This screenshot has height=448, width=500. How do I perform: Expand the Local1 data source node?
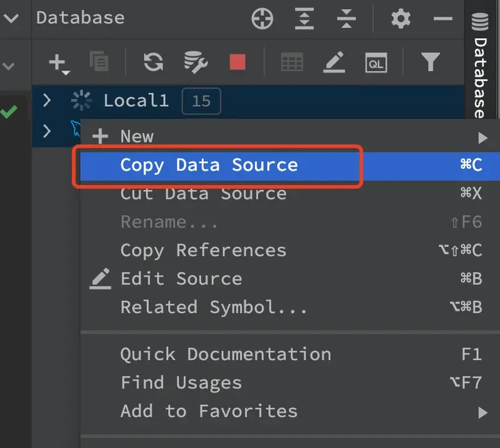(47, 100)
